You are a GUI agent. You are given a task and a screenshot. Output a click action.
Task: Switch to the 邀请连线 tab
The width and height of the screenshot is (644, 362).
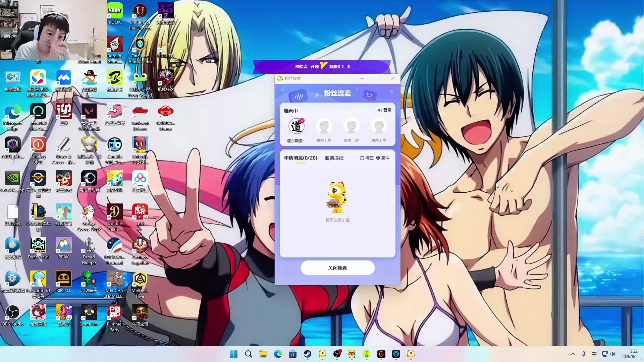334,158
